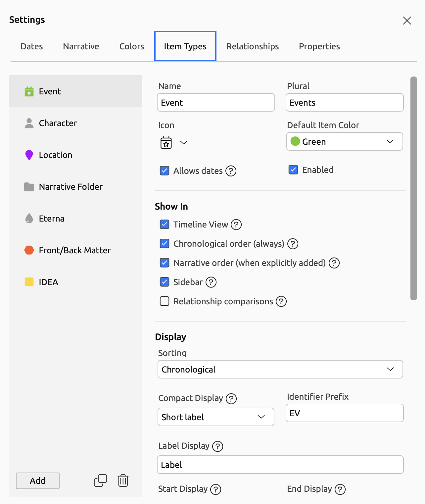Switch to the Relationships tab
This screenshot has width=425, height=504.
click(x=252, y=46)
